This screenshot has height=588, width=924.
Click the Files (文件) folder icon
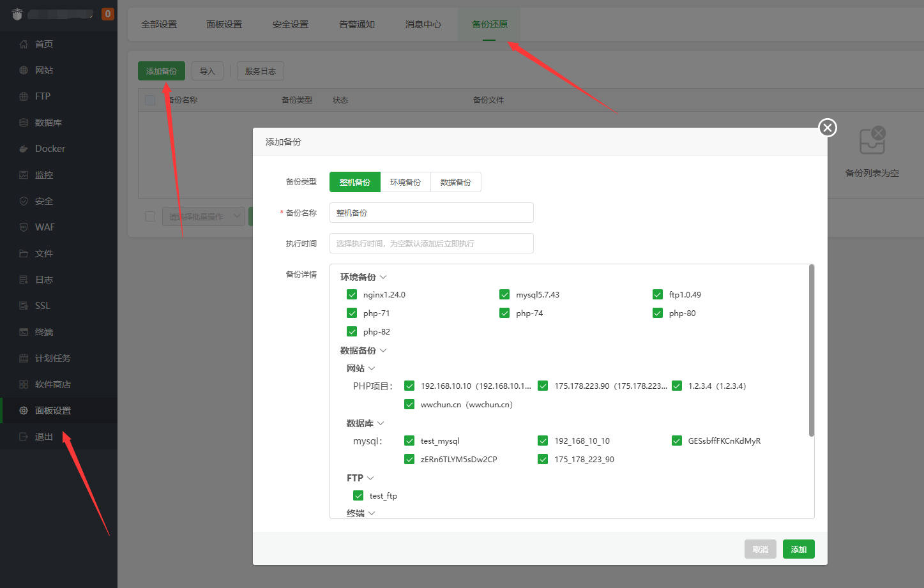point(24,253)
